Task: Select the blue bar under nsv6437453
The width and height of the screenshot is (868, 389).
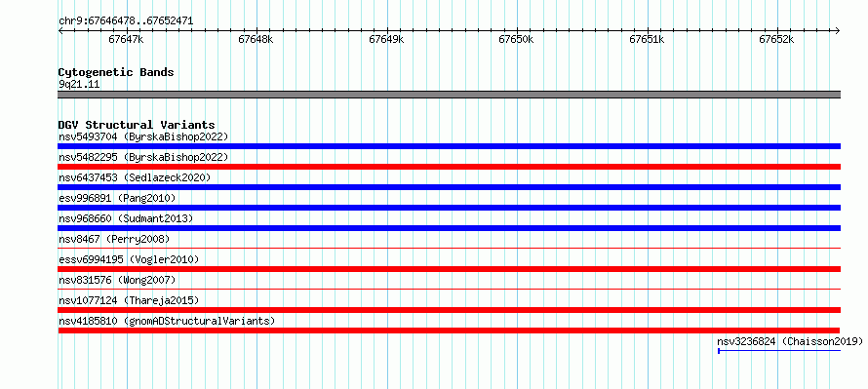Action: [449, 187]
